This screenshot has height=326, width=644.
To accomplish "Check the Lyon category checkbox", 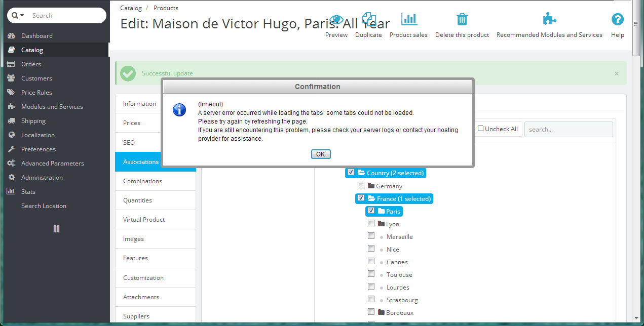I will click(371, 223).
